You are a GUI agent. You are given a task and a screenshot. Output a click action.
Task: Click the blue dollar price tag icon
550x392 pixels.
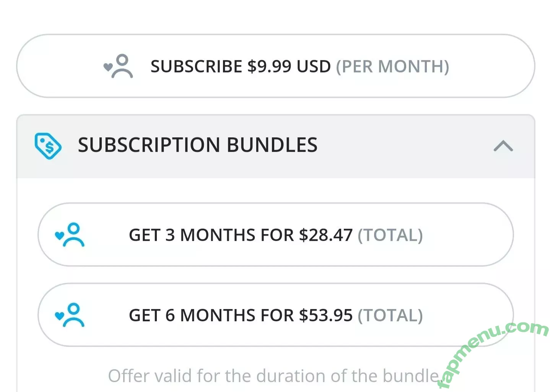[47, 146]
